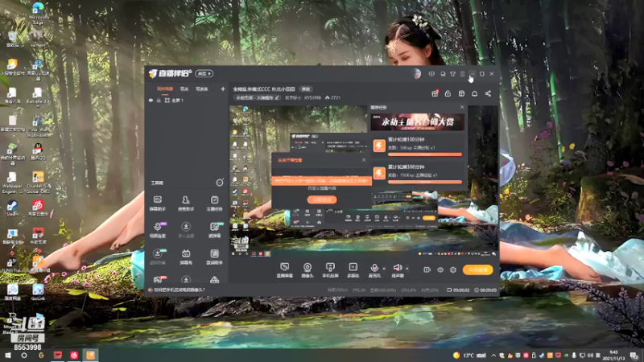Open the room manager assistant tool
The width and height of the screenshot is (644, 362).
[x=186, y=204]
